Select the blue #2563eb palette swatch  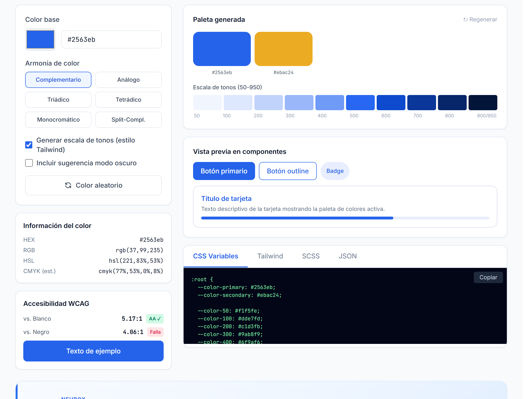[x=222, y=49]
